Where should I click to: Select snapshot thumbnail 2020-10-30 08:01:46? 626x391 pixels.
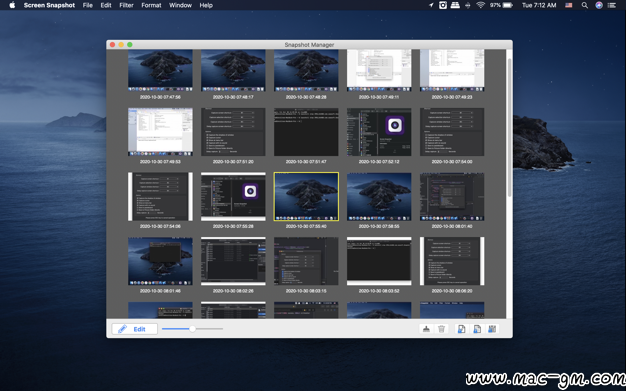[160, 261]
